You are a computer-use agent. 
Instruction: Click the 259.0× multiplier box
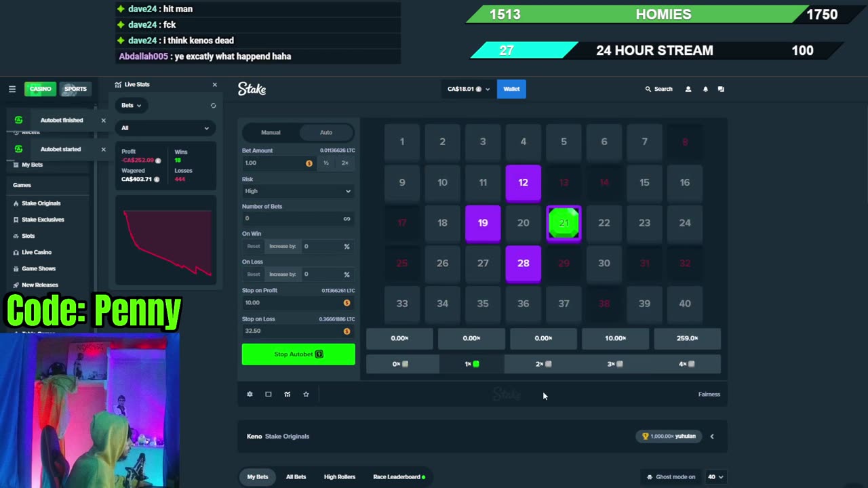tap(687, 338)
